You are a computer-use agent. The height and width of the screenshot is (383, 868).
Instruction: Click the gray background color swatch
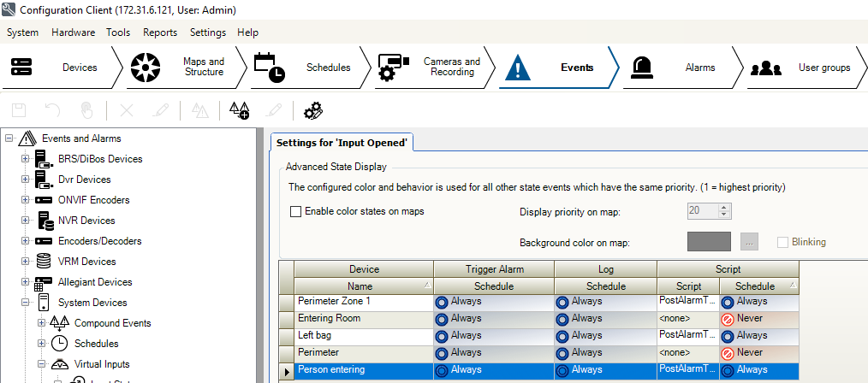(x=709, y=242)
